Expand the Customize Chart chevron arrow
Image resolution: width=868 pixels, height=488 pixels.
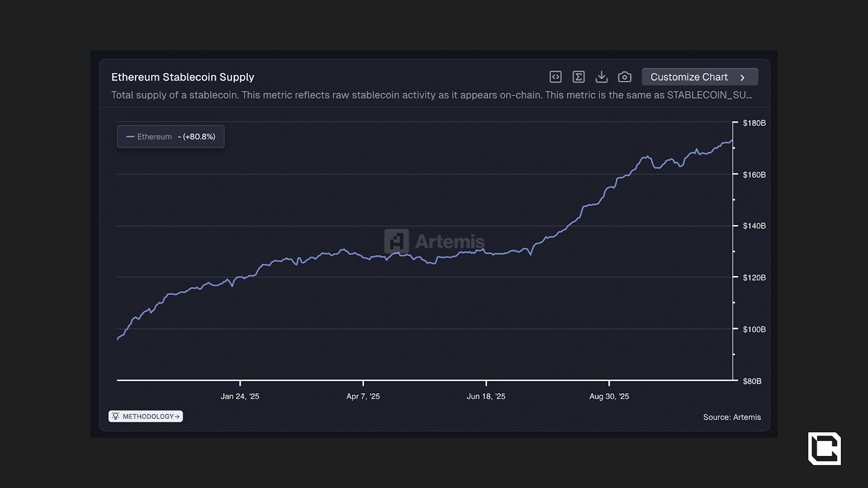pos(743,78)
